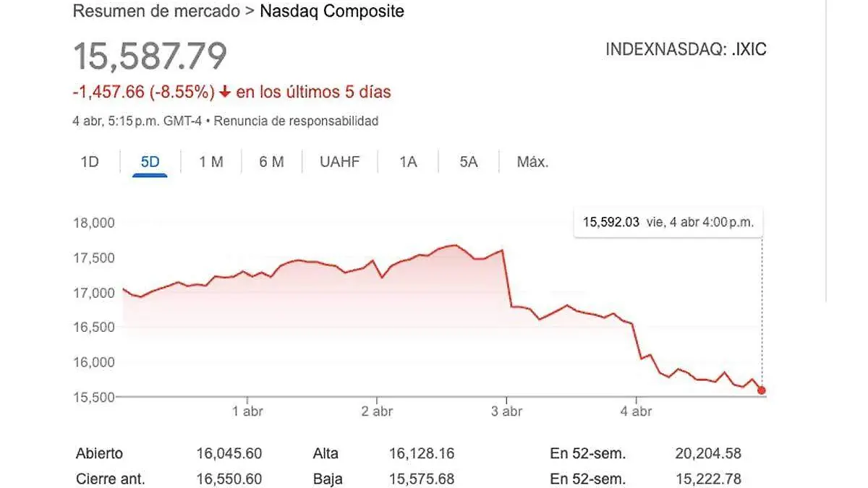Click the Nasdaq Composite title link
The image size is (868, 488).
[333, 12]
